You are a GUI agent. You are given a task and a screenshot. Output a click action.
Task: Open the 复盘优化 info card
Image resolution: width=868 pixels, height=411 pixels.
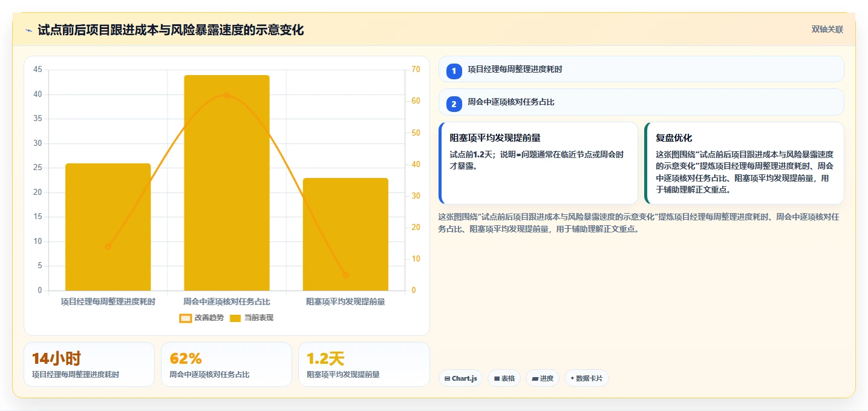[x=744, y=163]
